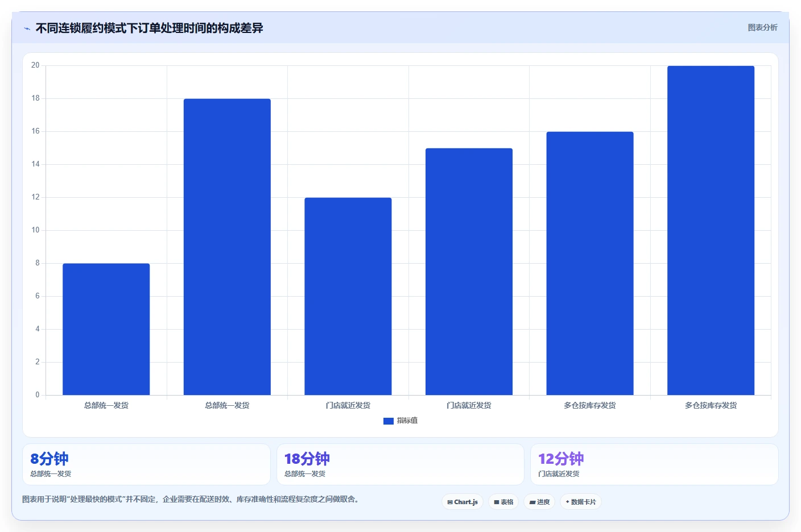Click the footer note starting 图表用于说明

pos(191,499)
